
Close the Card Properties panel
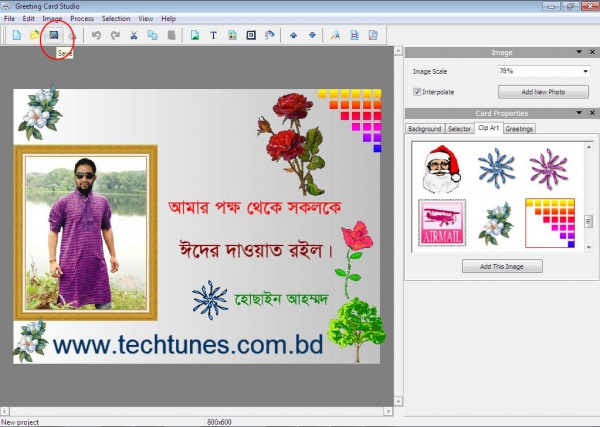tap(592, 112)
